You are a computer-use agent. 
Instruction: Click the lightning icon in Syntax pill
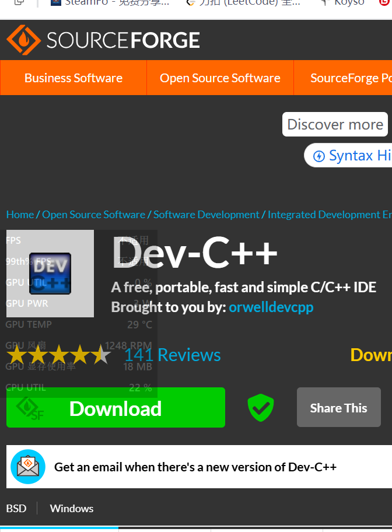pos(318,156)
